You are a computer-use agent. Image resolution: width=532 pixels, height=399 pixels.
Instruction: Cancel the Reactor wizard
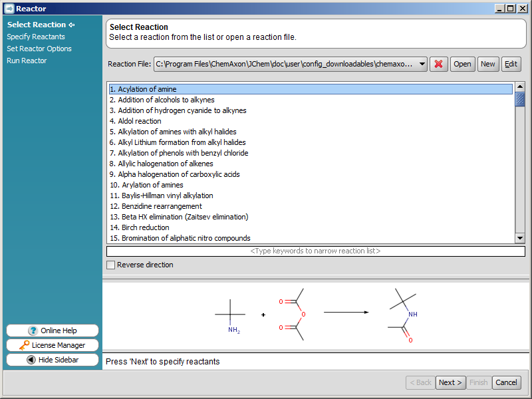coord(506,382)
